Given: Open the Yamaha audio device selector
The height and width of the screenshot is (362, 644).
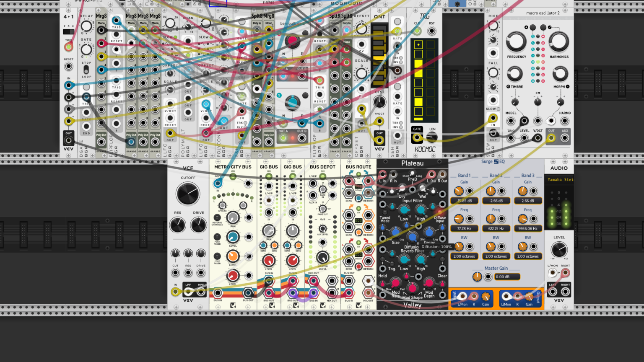Looking at the screenshot, I should pyautogui.click(x=559, y=179).
